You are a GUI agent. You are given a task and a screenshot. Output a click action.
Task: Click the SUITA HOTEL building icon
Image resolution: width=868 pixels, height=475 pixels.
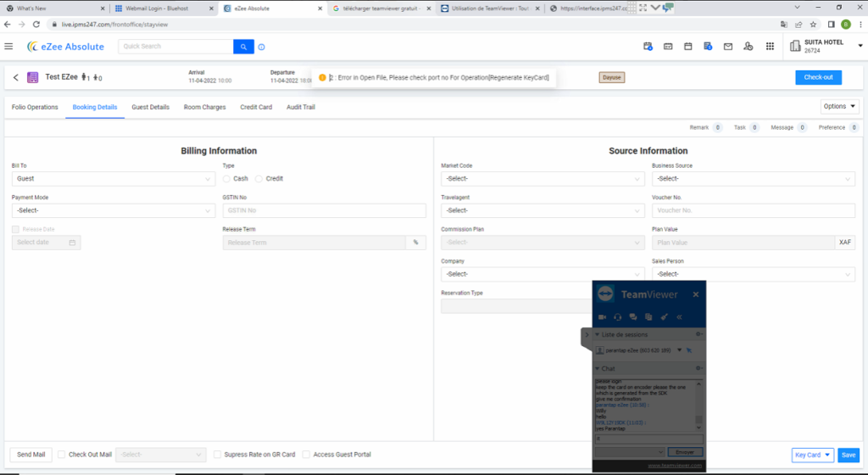[x=795, y=46]
